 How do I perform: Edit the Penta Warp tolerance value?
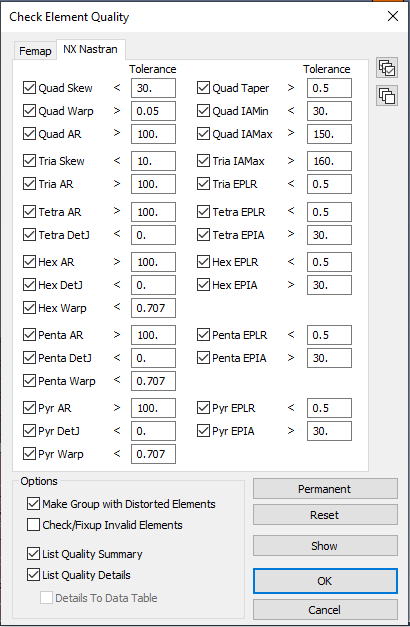pyautogui.click(x=153, y=381)
